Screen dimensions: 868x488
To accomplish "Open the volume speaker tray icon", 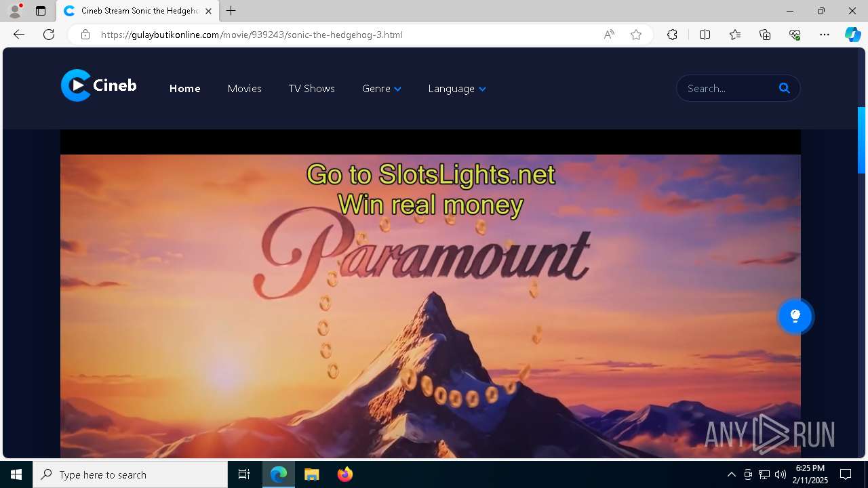I will pyautogui.click(x=781, y=474).
